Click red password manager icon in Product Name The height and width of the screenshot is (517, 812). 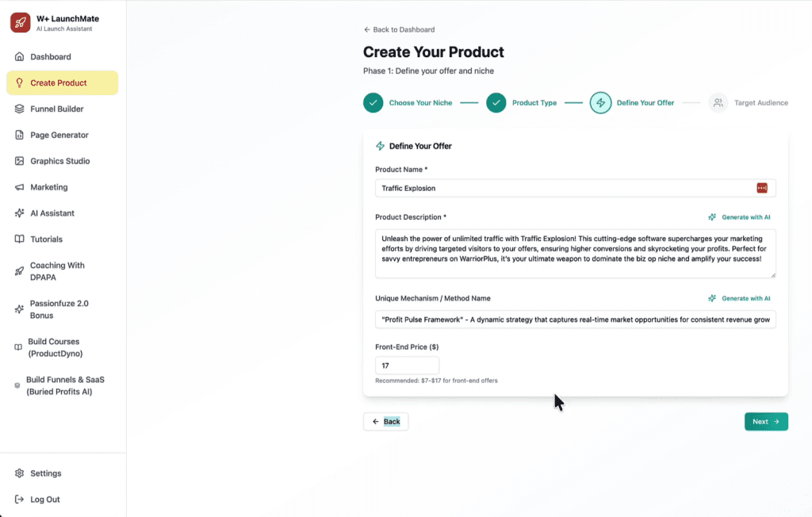click(x=762, y=188)
